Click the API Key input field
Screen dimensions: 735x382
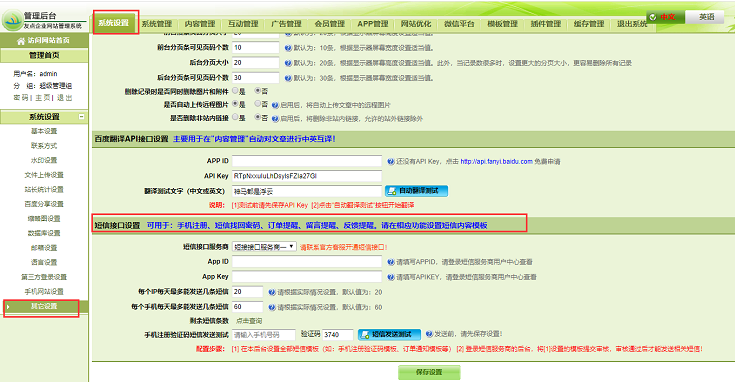307,176
